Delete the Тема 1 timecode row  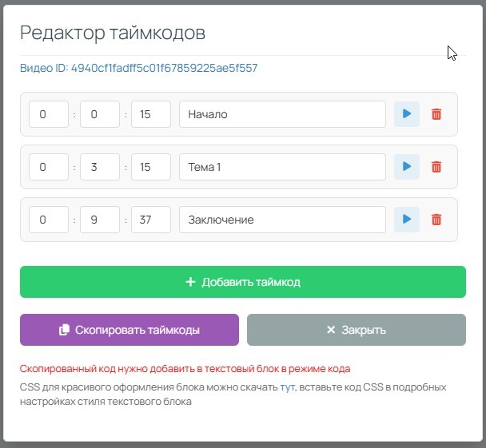[436, 167]
